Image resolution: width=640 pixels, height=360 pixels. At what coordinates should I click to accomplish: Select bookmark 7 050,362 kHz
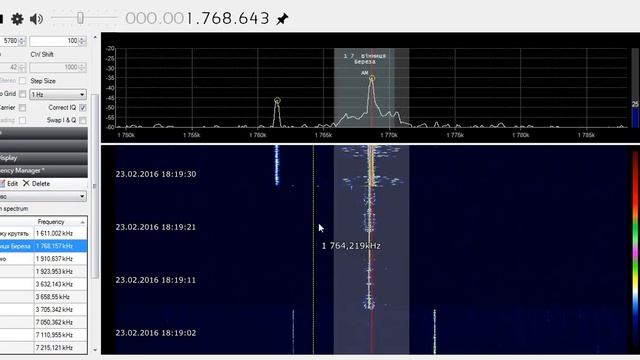tap(44, 322)
